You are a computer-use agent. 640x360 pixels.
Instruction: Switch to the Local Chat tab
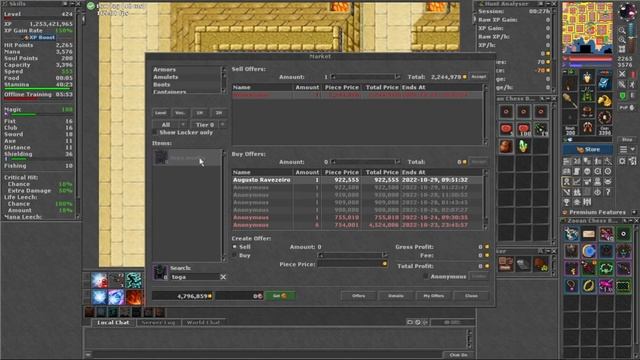(113, 322)
